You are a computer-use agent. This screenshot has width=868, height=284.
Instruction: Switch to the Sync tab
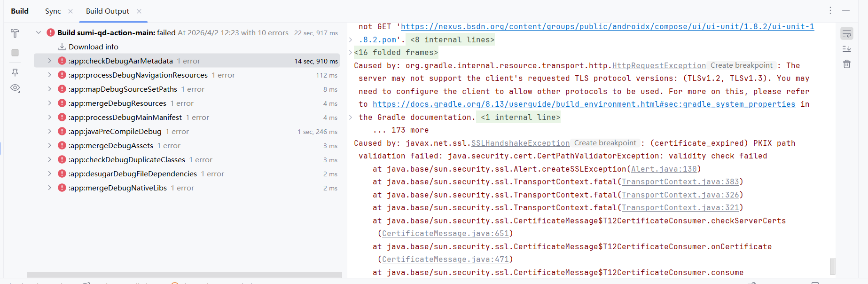[53, 11]
